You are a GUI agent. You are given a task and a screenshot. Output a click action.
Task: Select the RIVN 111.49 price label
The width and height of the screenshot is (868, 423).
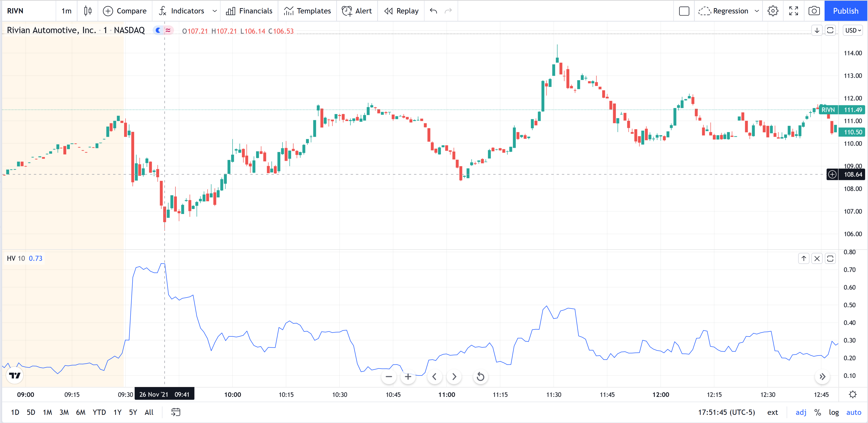pos(842,110)
